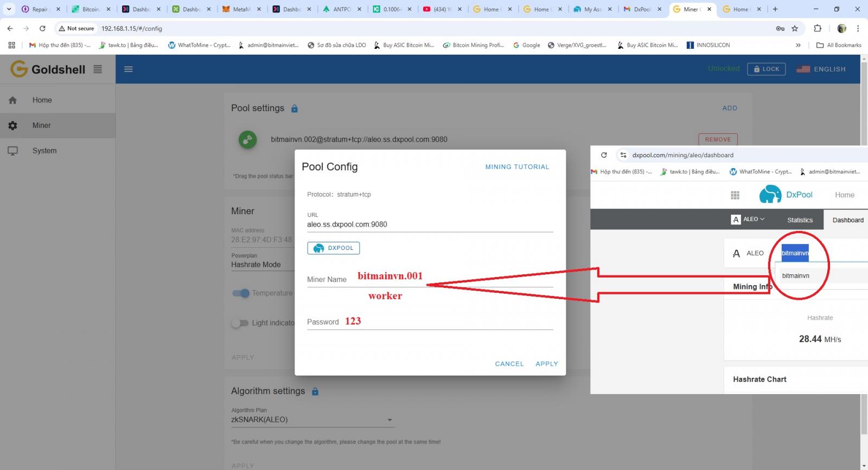The image size is (868, 470).
Task: Reload the DxPool dashboard window
Action: [x=604, y=155]
